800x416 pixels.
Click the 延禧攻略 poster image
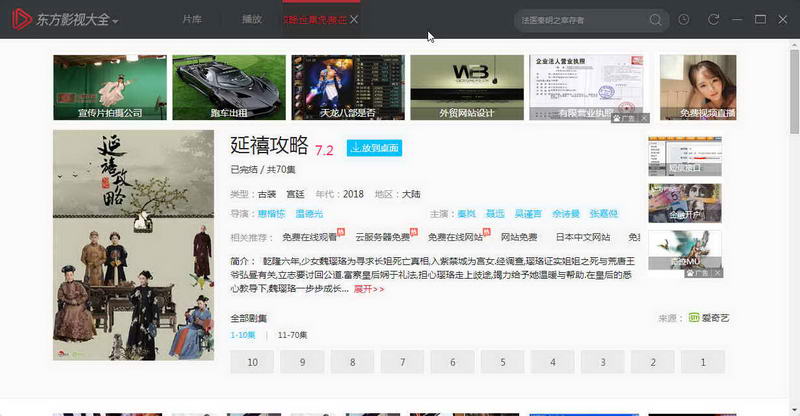(134, 245)
